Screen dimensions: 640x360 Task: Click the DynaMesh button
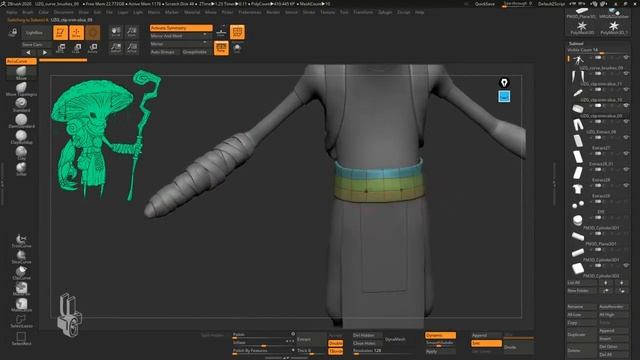(x=395, y=339)
